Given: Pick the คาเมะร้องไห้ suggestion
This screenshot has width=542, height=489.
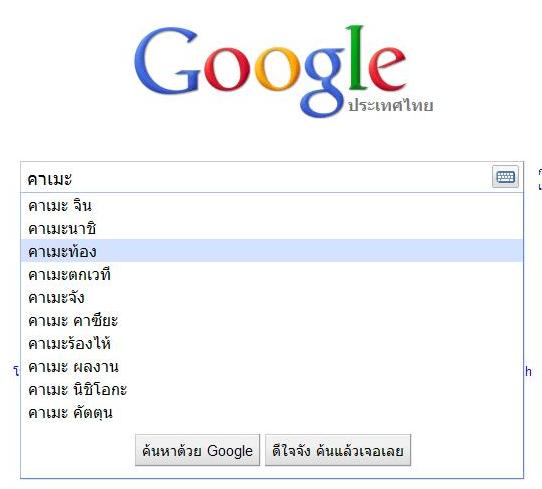Looking at the screenshot, I should (272, 343).
